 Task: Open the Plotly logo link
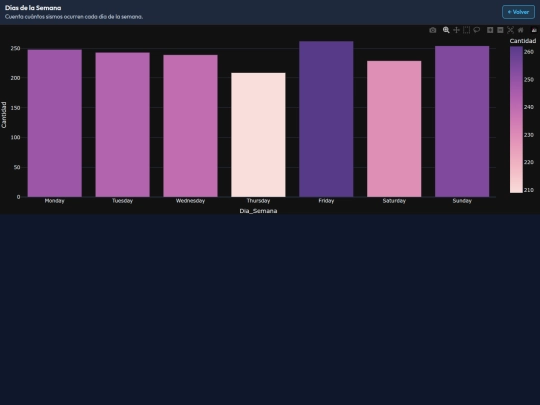(534, 30)
